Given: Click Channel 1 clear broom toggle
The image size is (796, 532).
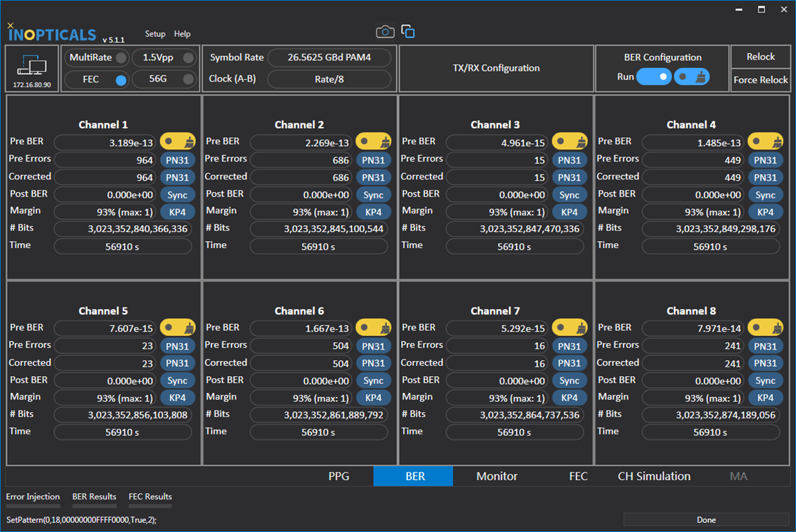Looking at the screenshot, I should click(178, 142).
